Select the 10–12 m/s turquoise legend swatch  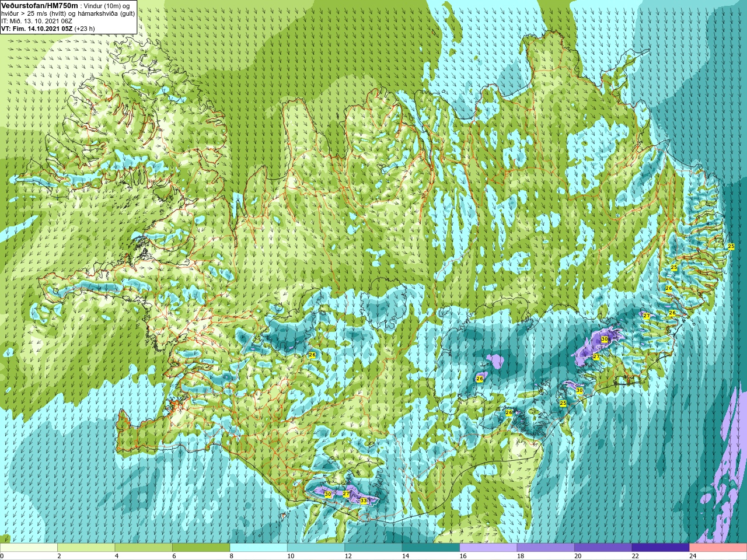coord(316,548)
